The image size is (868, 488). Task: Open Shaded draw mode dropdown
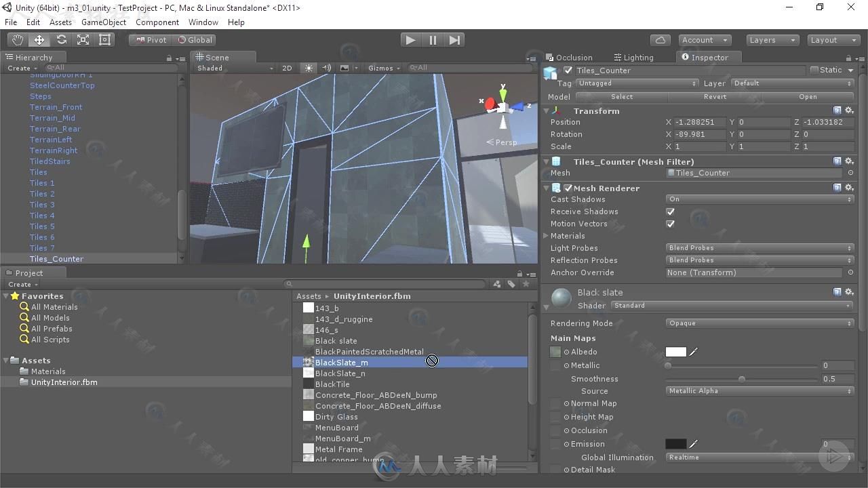pos(235,68)
